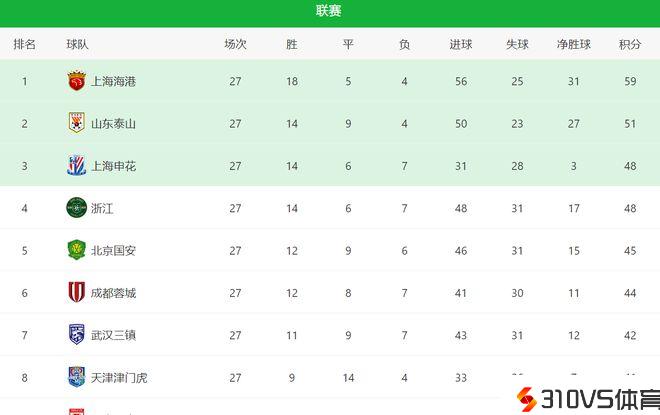Click the 进球 (Goals For) column header
The height and width of the screenshot is (415, 660).
(461, 44)
